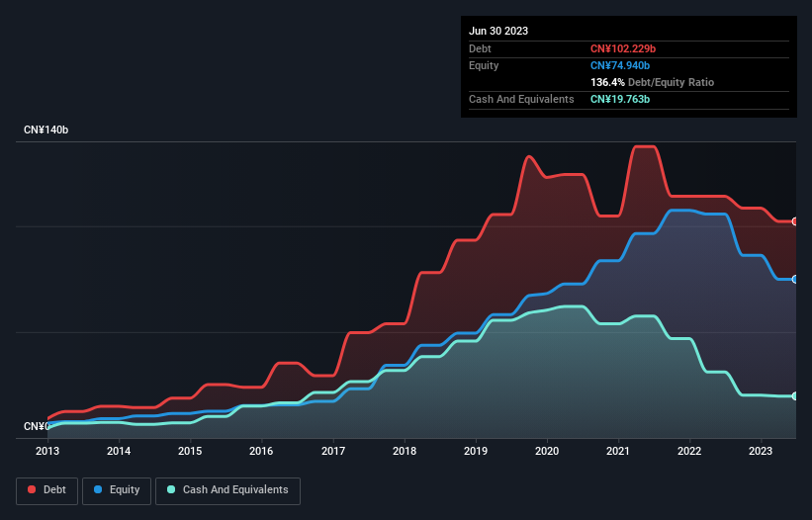The image size is (812, 520).
Task: Click the 2017 x-axis label
Action: coord(333,451)
